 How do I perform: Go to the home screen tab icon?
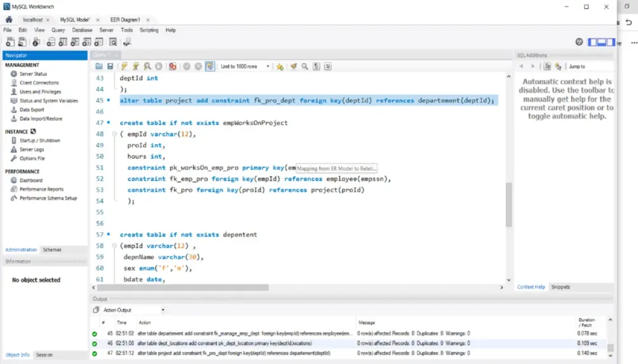pyautogui.click(x=9, y=20)
